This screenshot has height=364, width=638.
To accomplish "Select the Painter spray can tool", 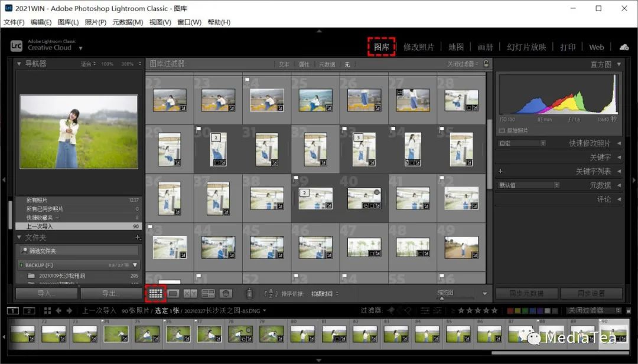I will click(249, 293).
